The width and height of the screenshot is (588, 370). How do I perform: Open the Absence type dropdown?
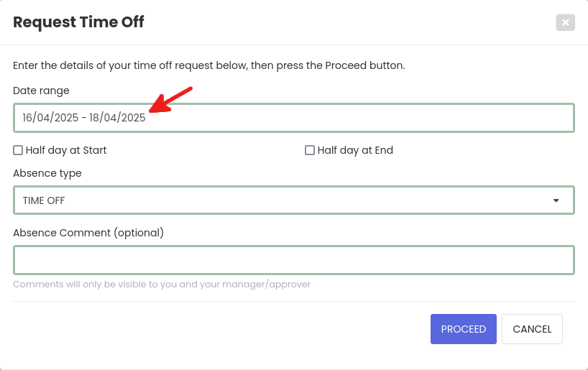(293, 200)
